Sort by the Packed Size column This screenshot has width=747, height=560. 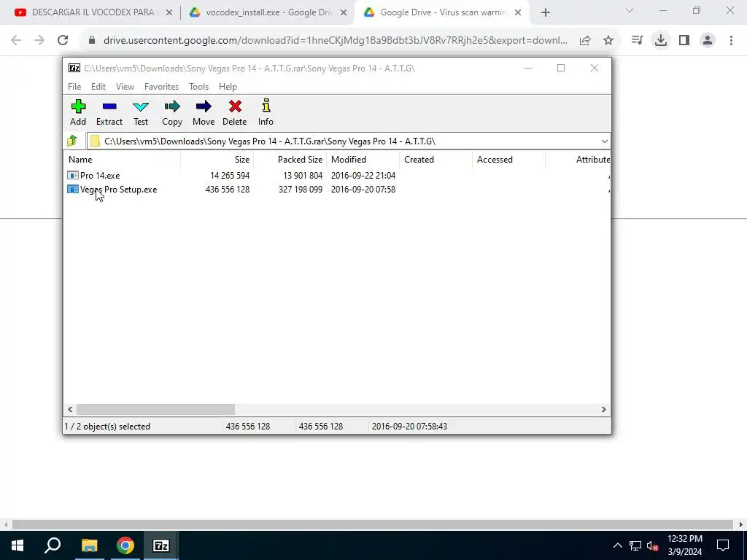pos(290,160)
